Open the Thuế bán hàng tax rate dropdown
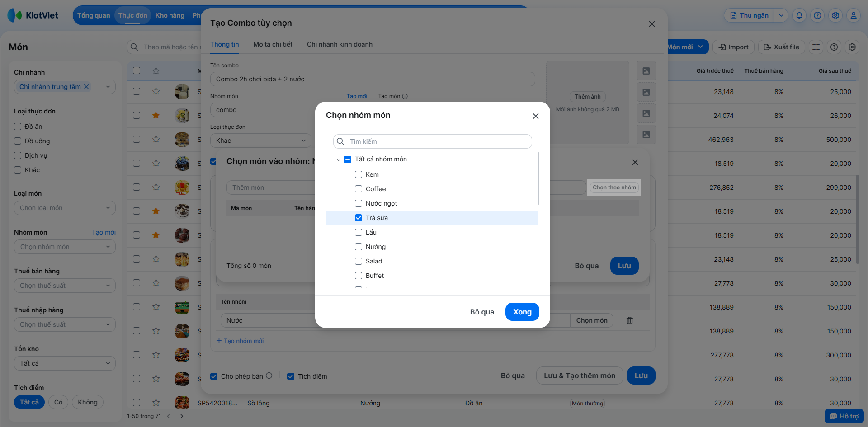Screen dimensions: 868x427 [x=65, y=286]
